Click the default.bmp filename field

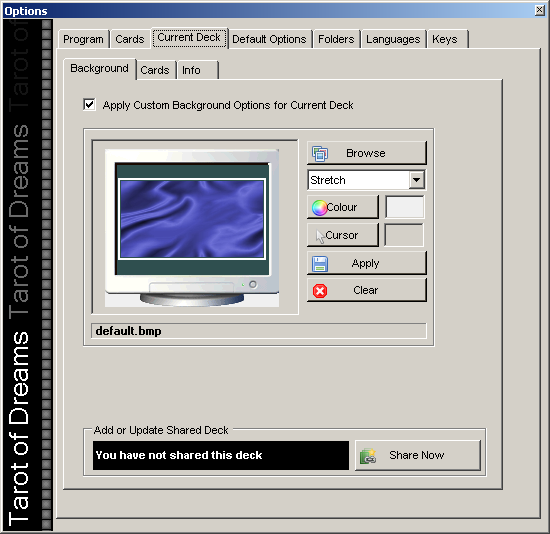[x=259, y=331]
